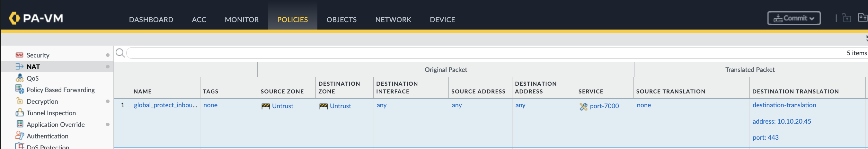Click the DESTINATION ZONE column header

[339, 87]
